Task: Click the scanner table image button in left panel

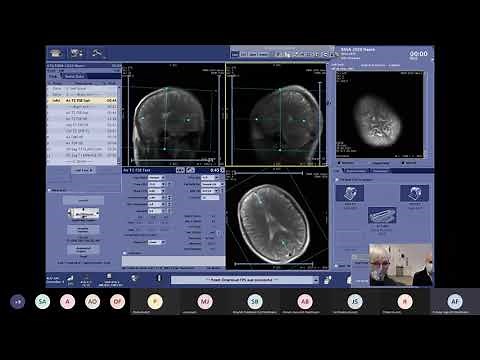Action: coord(83,213)
